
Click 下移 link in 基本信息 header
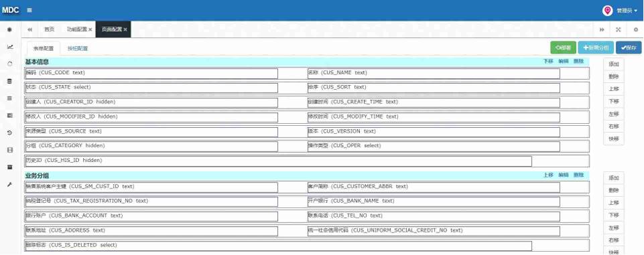click(548, 61)
